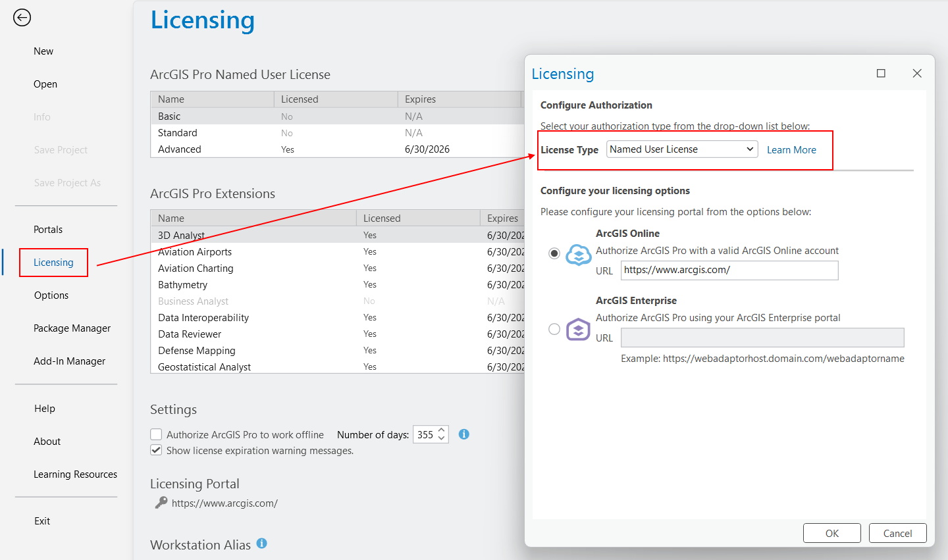Open the Options page
The height and width of the screenshot is (560, 948).
click(x=51, y=295)
